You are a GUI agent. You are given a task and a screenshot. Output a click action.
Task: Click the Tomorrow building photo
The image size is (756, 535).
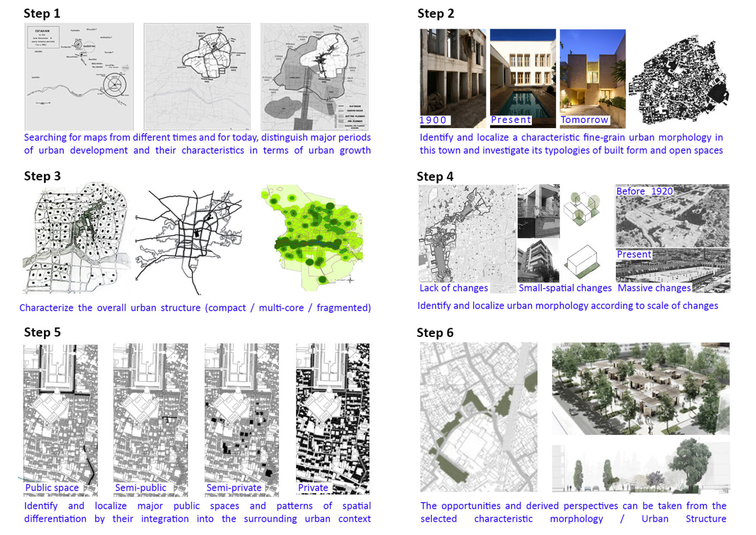click(592, 77)
